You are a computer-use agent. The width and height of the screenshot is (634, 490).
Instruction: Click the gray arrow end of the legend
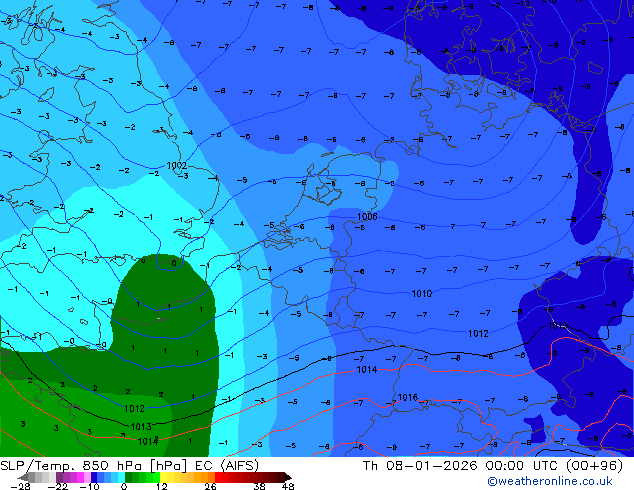click(23, 477)
